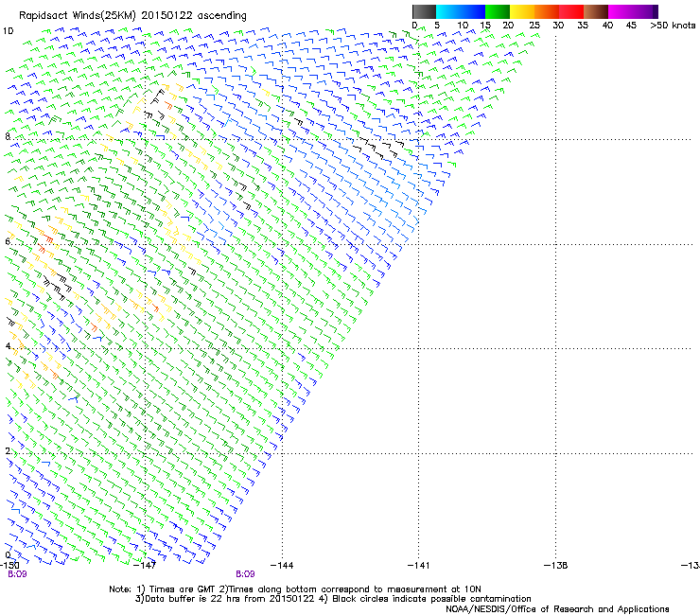700x615 pixels.
Task: Click the '45' label under the color legend
Action: coord(631,26)
